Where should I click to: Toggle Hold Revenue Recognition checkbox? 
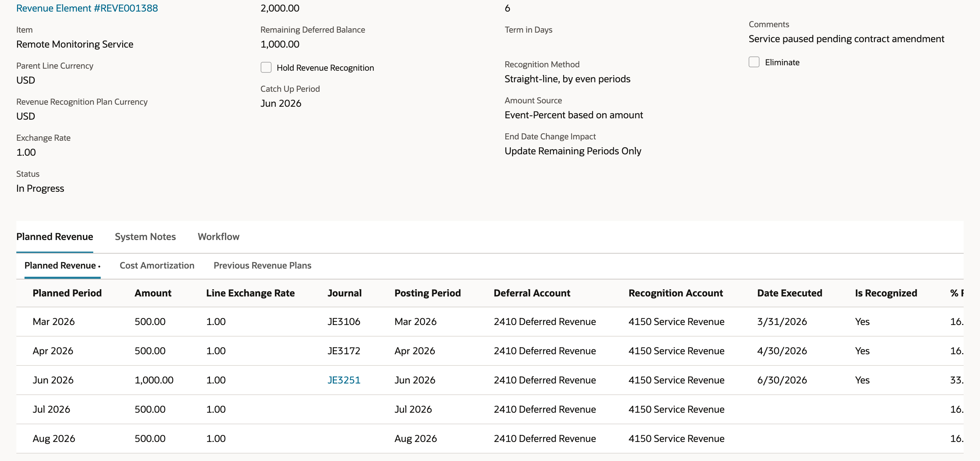[266, 67]
